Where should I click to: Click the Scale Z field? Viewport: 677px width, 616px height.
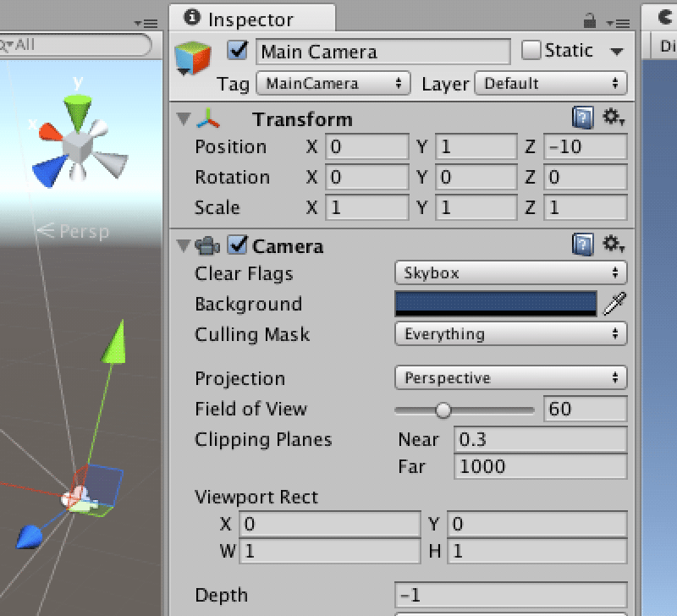click(586, 207)
